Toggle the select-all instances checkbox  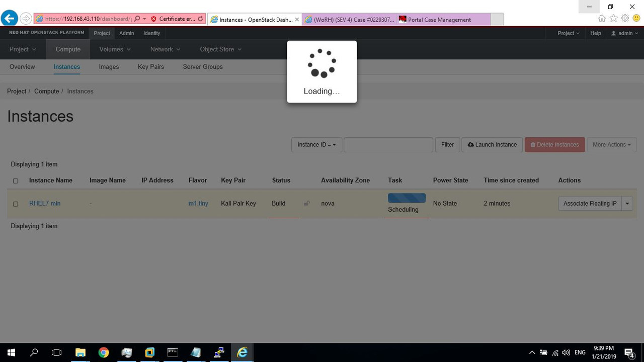pyautogui.click(x=16, y=181)
